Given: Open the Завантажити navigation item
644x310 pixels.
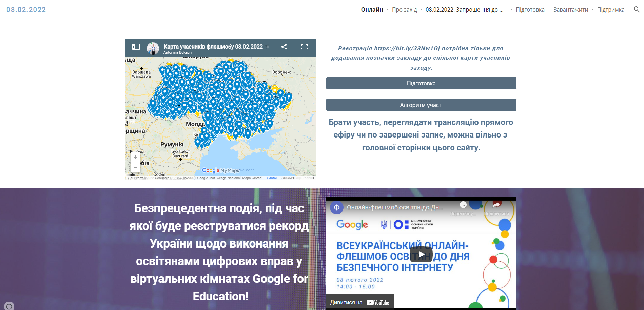Looking at the screenshot, I should point(571,10).
